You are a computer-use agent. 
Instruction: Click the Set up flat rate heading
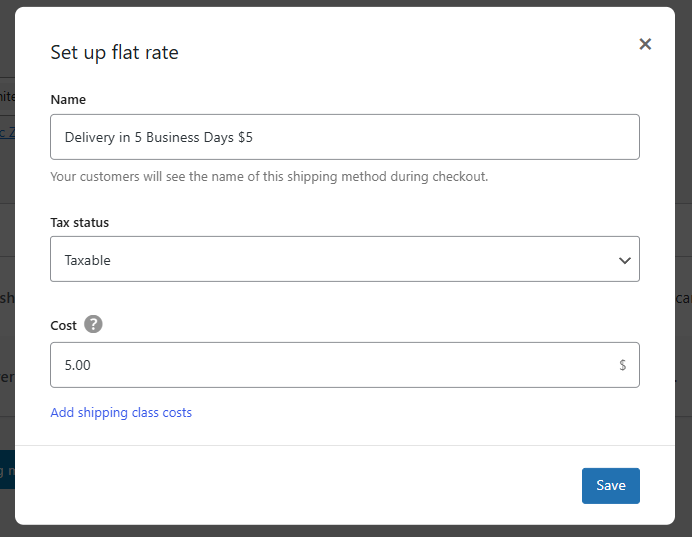tap(114, 53)
